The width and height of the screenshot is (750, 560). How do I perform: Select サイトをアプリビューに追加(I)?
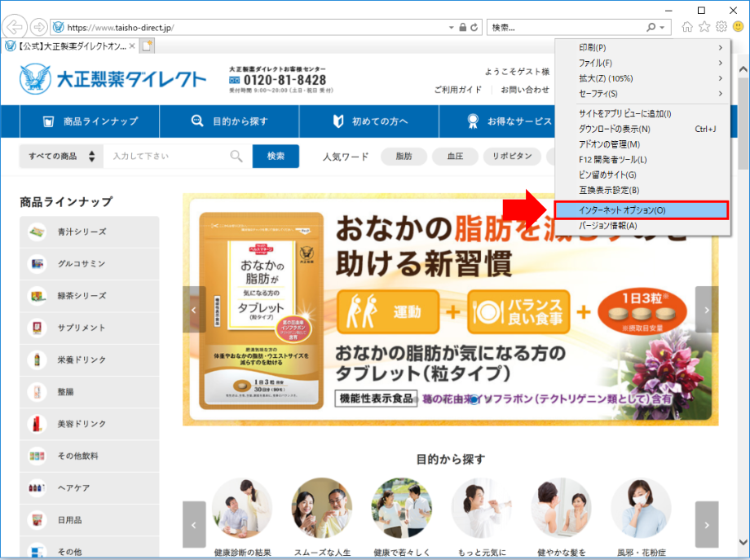642,114
